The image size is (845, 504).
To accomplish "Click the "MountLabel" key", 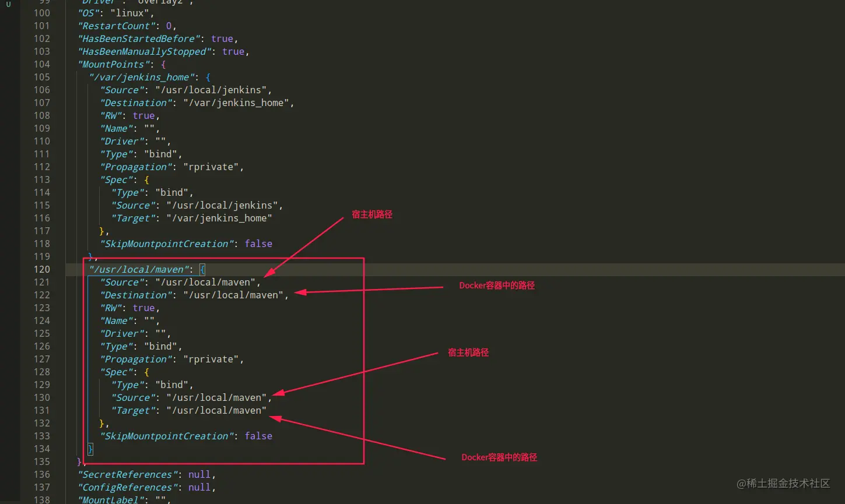I will pos(111,499).
